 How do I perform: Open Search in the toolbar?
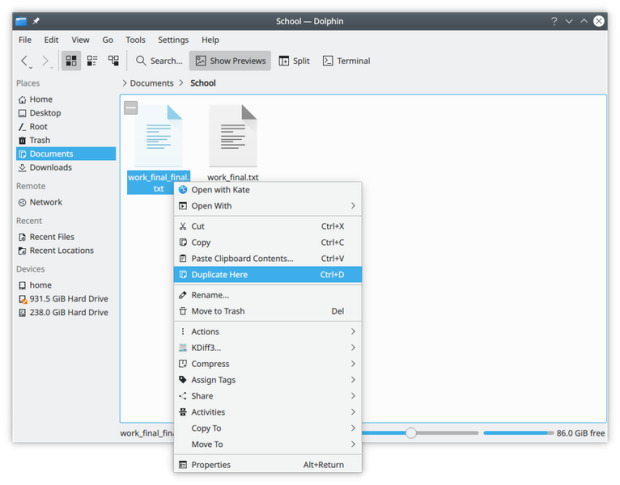159,61
